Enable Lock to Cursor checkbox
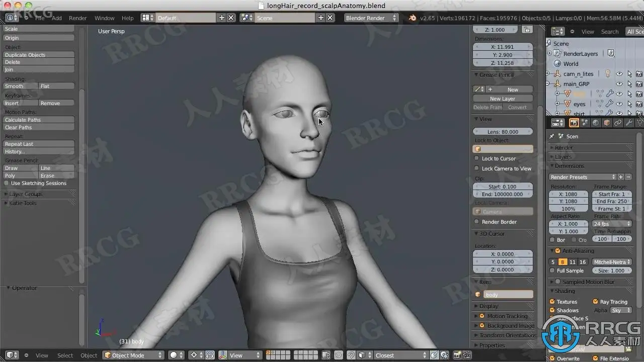644x362 pixels. coord(477,158)
